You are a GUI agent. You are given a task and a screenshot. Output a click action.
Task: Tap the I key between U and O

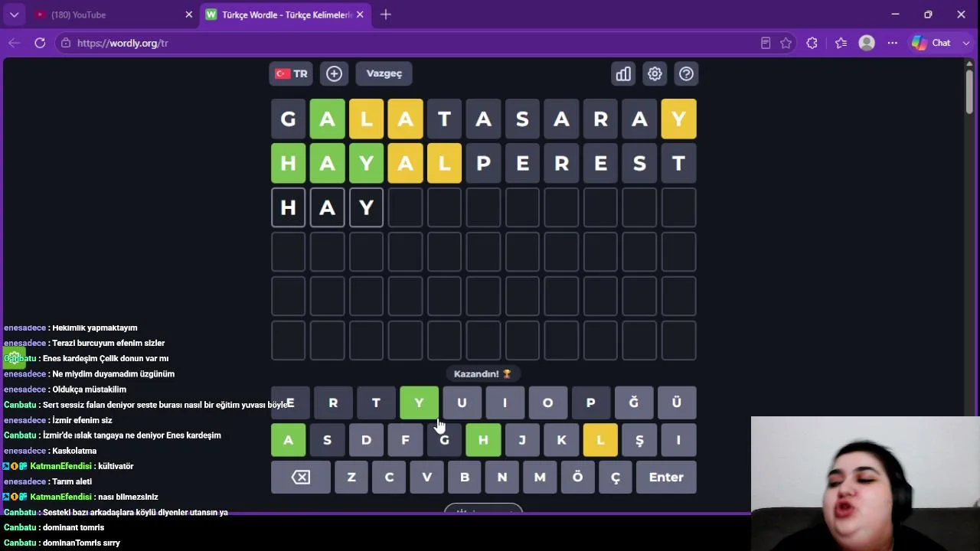pyautogui.click(x=505, y=403)
